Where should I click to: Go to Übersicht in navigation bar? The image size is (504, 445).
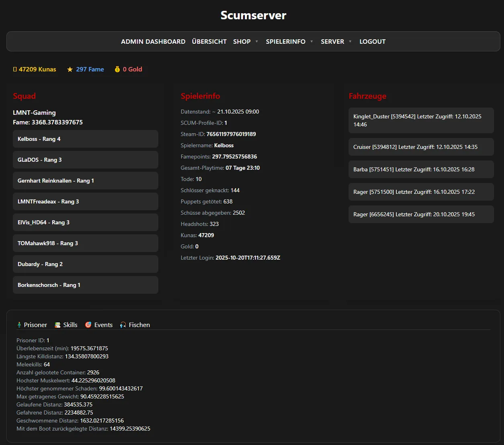pos(209,42)
